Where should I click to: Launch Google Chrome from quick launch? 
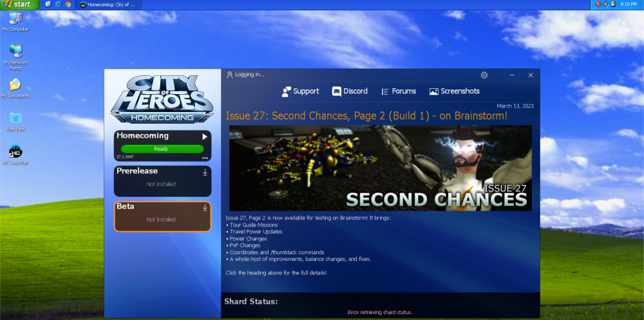(x=68, y=5)
